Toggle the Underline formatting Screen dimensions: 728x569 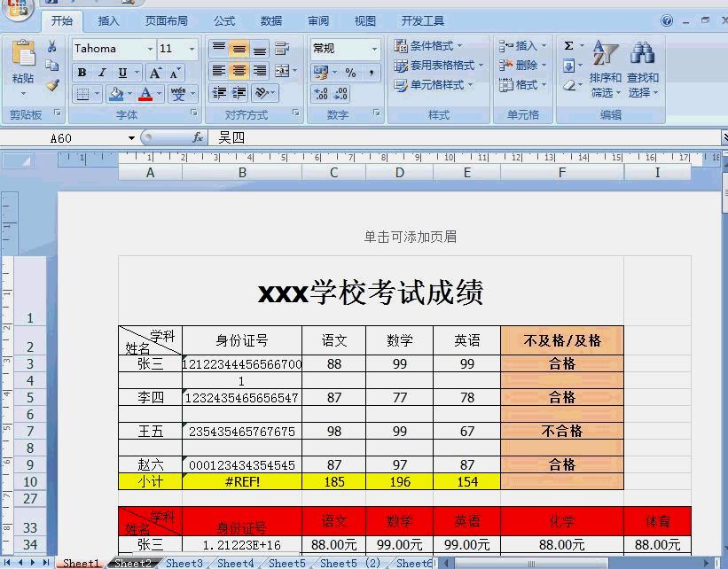pyautogui.click(x=123, y=73)
